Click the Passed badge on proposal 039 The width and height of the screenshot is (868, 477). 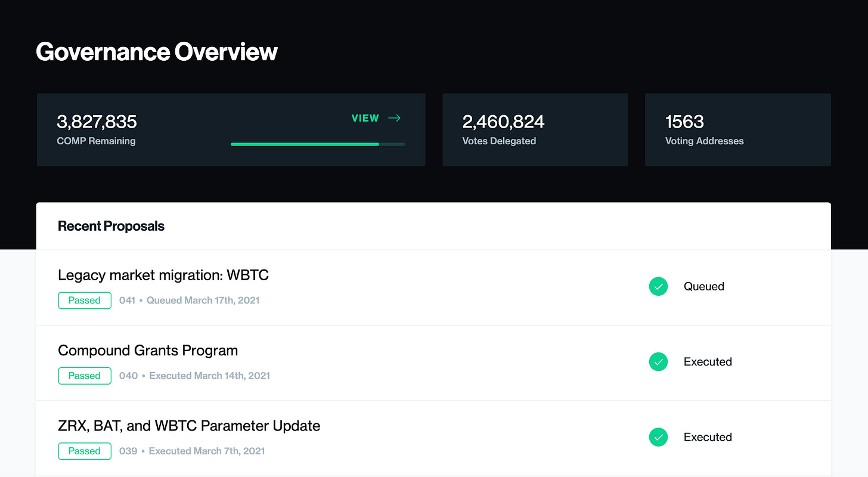(85, 451)
